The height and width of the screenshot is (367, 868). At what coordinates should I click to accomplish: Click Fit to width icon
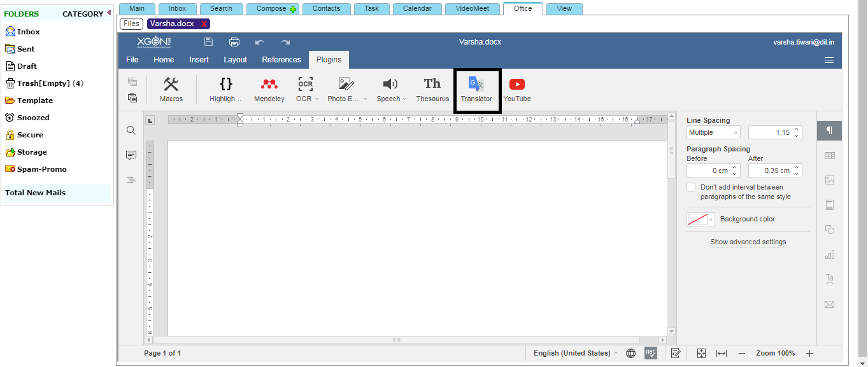tap(722, 353)
